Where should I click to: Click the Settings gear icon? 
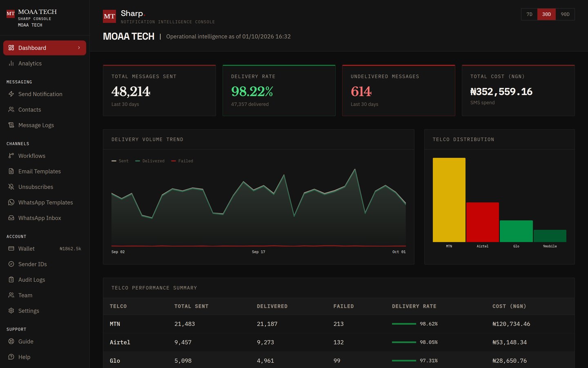coord(11,311)
